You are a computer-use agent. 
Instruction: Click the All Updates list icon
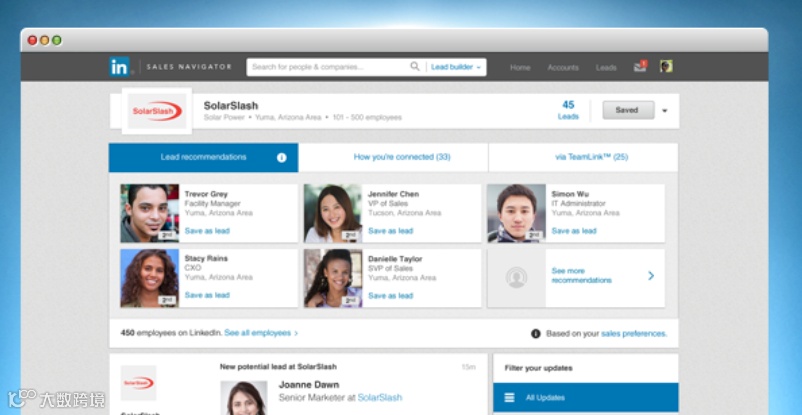509,398
